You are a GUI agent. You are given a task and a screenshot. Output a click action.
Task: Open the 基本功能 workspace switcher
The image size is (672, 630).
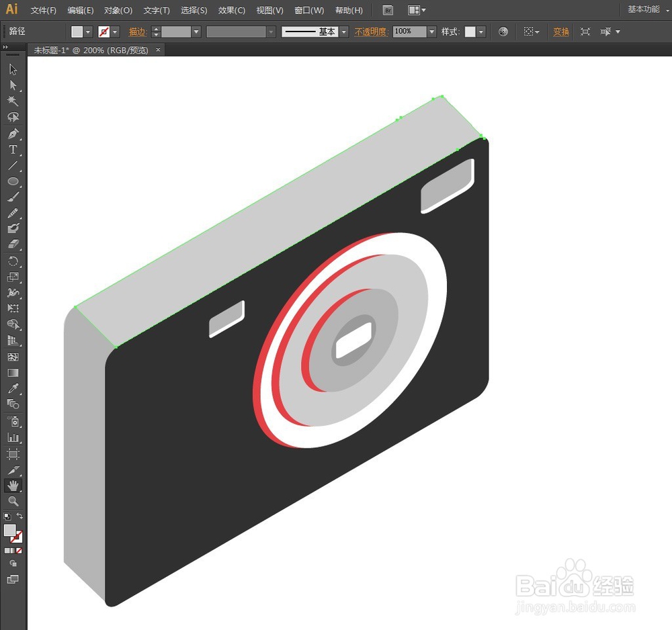[x=648, y=9]
